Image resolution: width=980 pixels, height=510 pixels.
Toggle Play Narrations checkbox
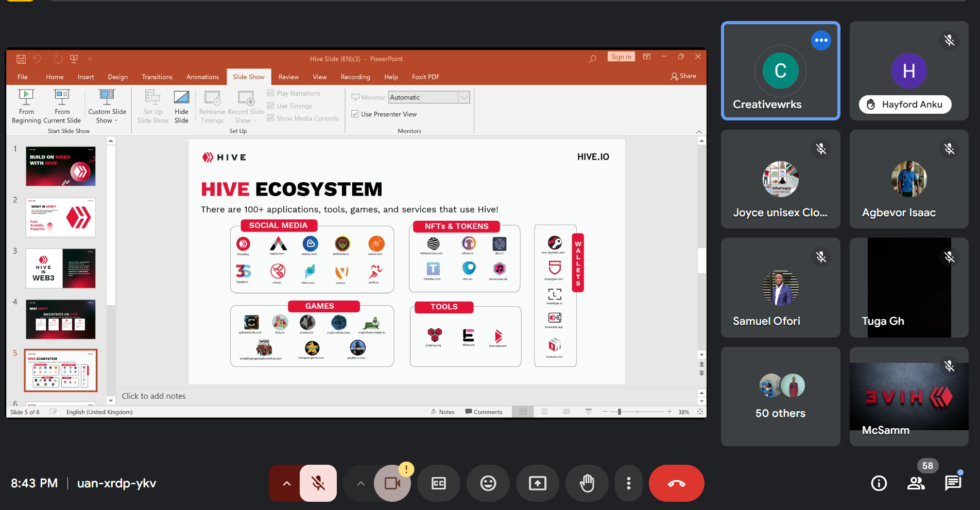(270, 93)
